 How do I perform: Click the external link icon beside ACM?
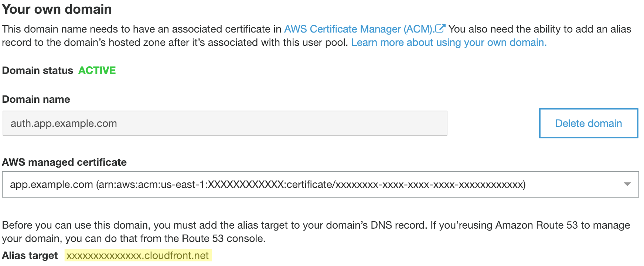440,28
